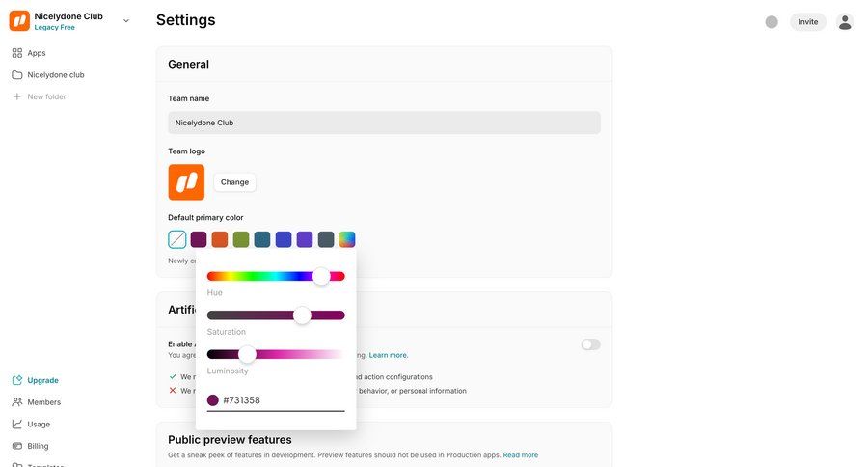This screenshot has height=467, width=868.
Task: Open the Apps grid icon in sidebar
Action: [17, 53]
